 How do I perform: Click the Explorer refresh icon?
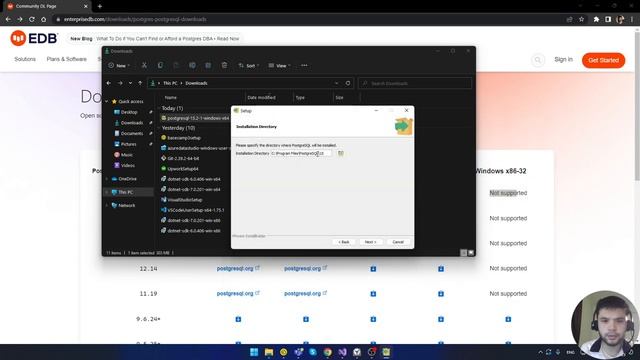click(x=348, y=83)
